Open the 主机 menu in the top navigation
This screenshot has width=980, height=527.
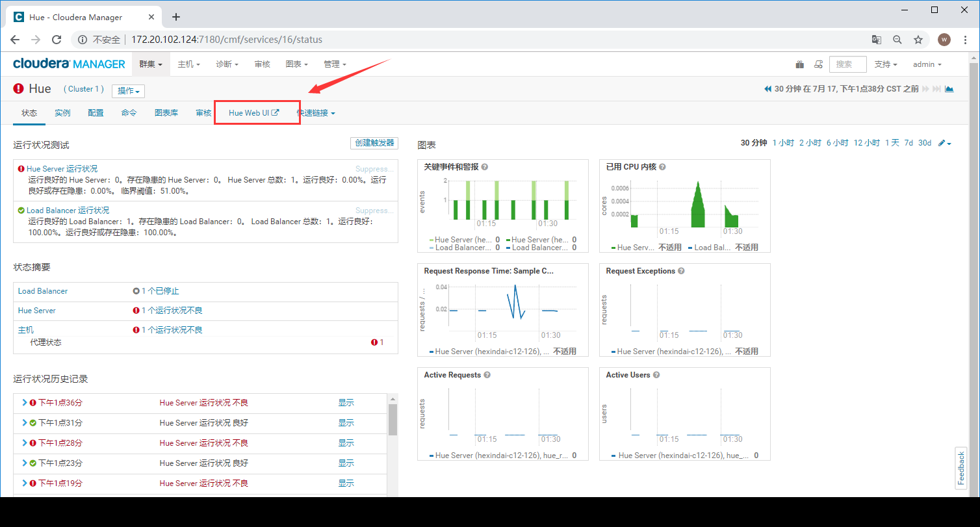(x=188, y=64)
